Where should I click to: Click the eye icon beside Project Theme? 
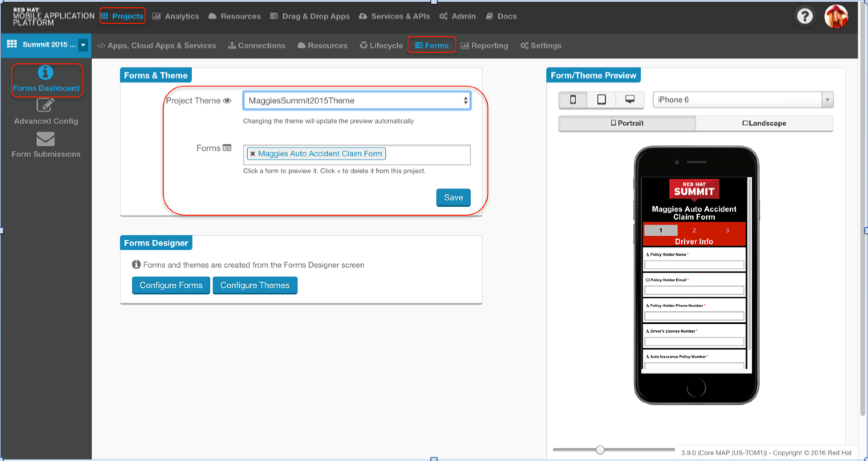(227, 101)
